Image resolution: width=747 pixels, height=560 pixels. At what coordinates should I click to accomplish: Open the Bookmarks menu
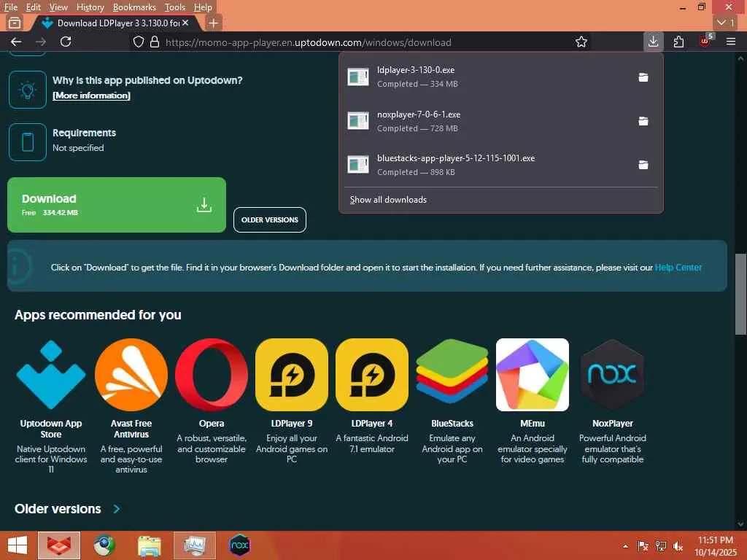tap(134, 7)
